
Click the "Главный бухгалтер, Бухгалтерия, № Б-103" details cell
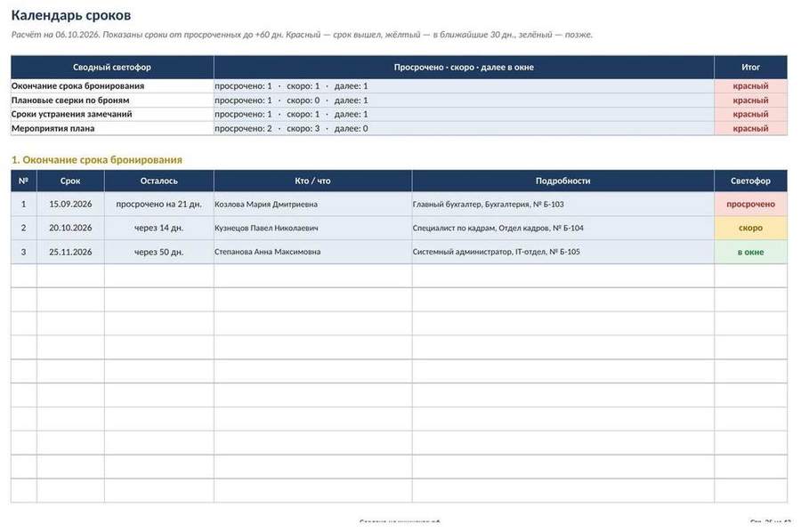click(x=563, y=204)
